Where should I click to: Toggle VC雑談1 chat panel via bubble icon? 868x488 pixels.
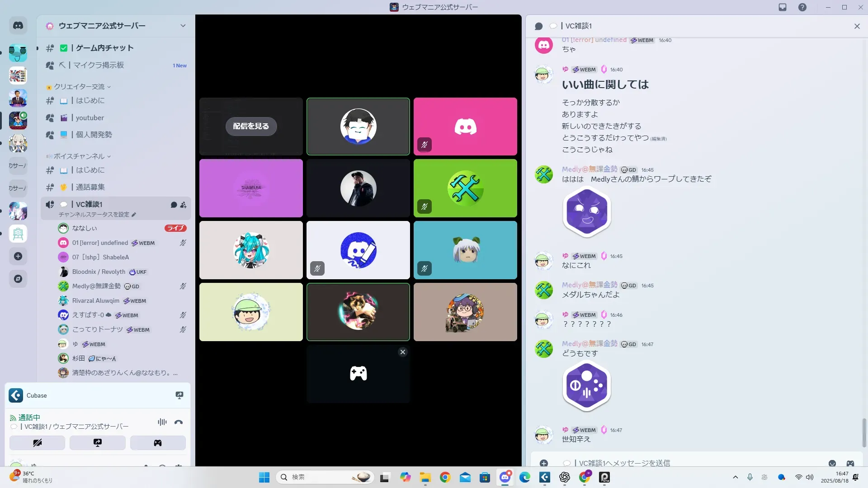coord(174,205)
